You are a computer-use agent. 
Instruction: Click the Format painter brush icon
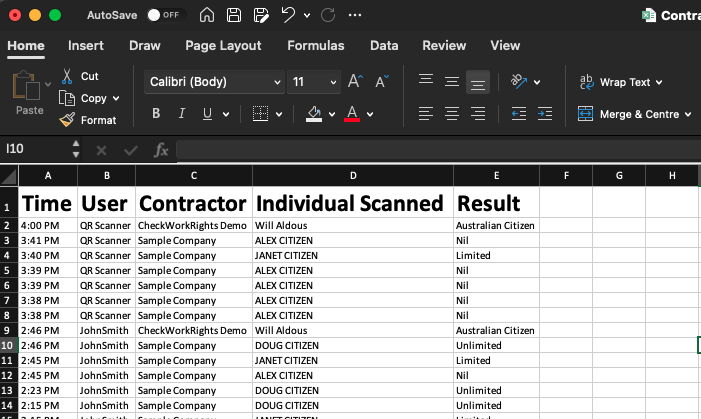point(67,120)
